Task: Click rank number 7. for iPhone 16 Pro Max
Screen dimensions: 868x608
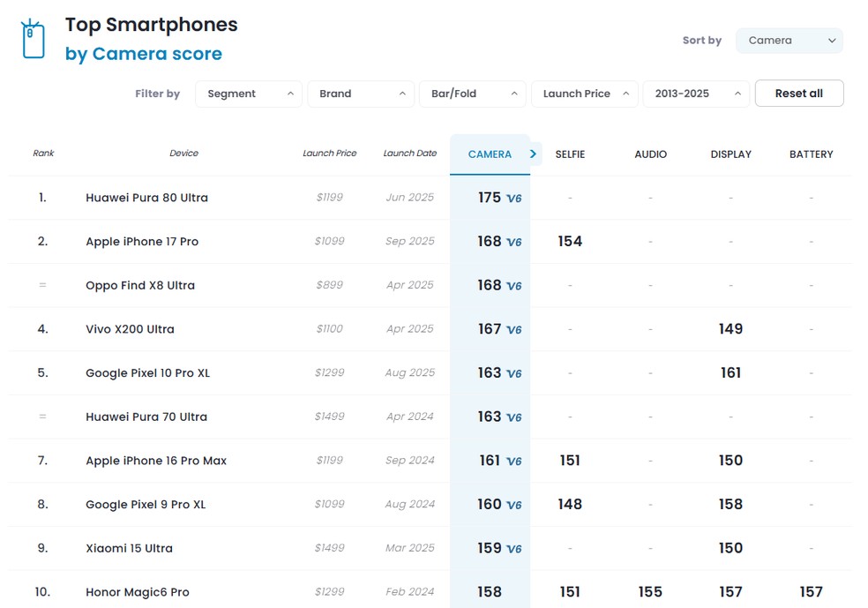Action: 42,460
